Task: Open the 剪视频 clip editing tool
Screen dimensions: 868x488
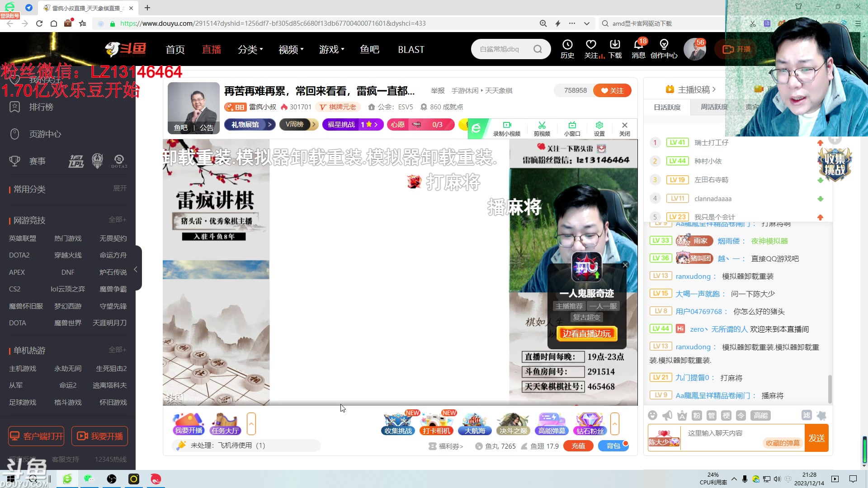Action: point(542,128)
